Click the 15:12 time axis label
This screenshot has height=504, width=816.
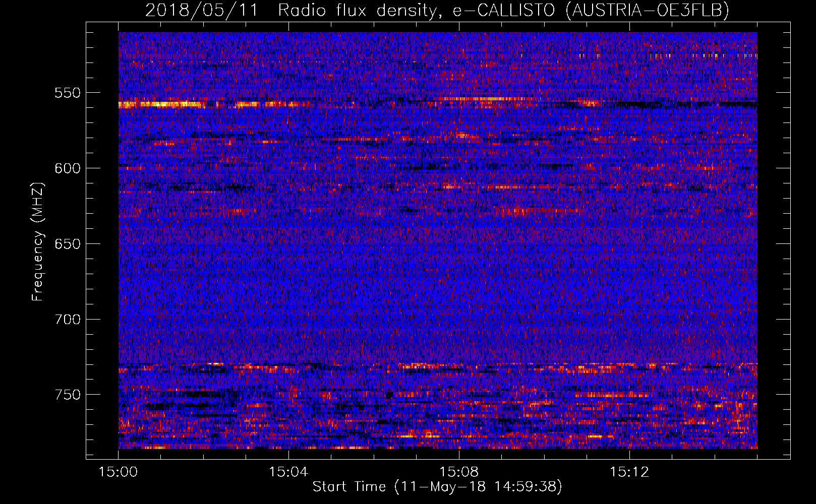click(629, 472)
